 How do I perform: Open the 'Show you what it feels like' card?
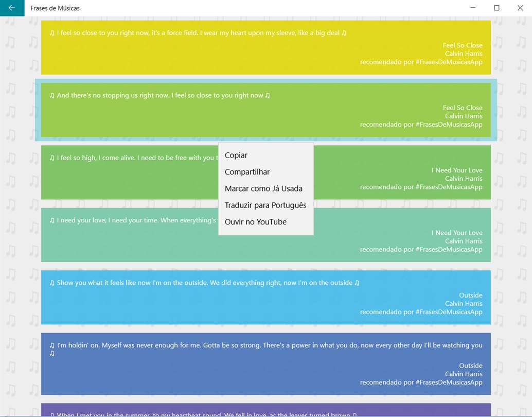coord(265,298)
